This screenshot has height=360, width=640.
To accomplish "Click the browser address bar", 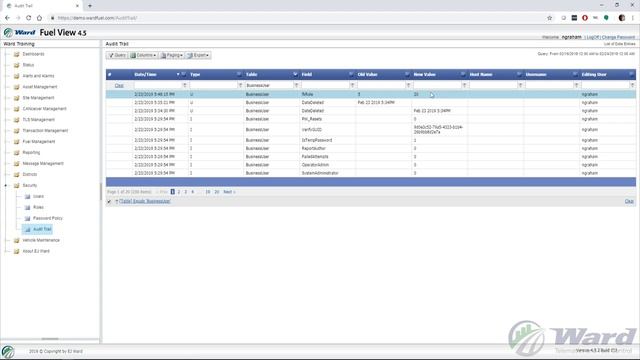I will pos(298,18).
